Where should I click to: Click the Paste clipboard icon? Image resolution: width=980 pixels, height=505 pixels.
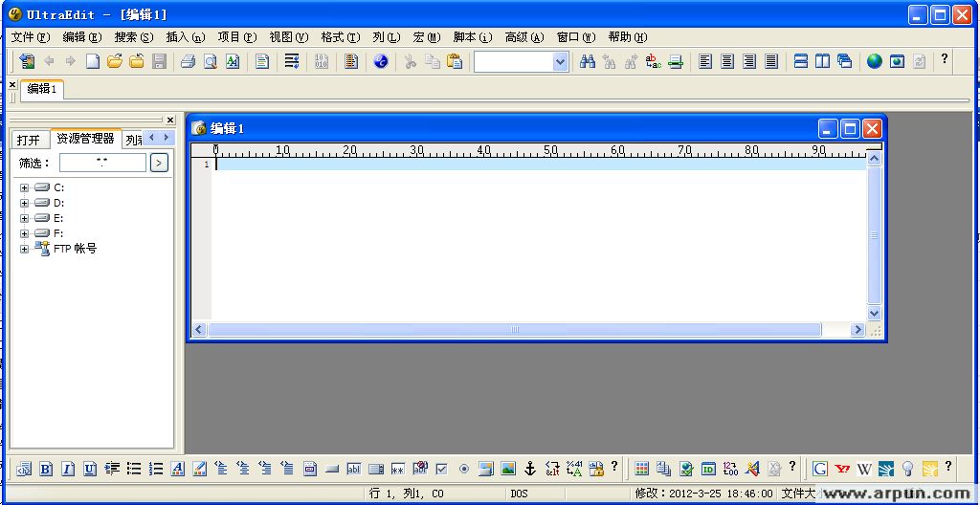click(455, 61)
